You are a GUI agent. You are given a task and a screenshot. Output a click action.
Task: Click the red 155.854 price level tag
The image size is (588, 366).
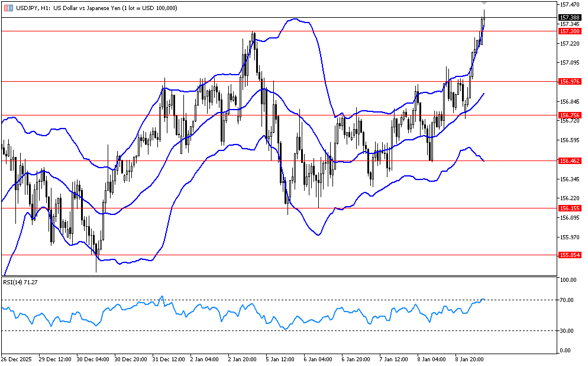coord(570,255)
